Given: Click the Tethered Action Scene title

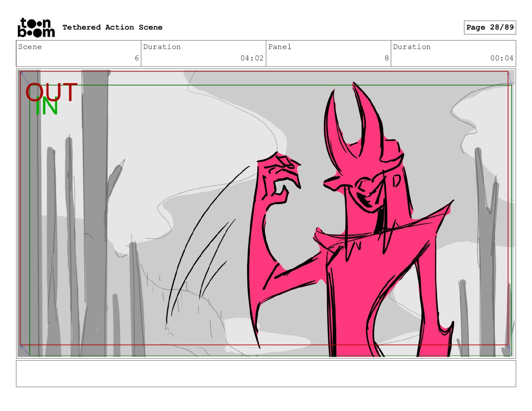Looking at the screenshot, I should click(x=112, y=28).
